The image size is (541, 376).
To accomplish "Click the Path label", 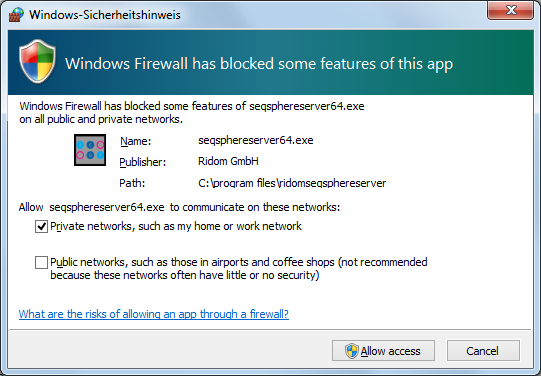I will pyautogui.click(x=132, y=183).
